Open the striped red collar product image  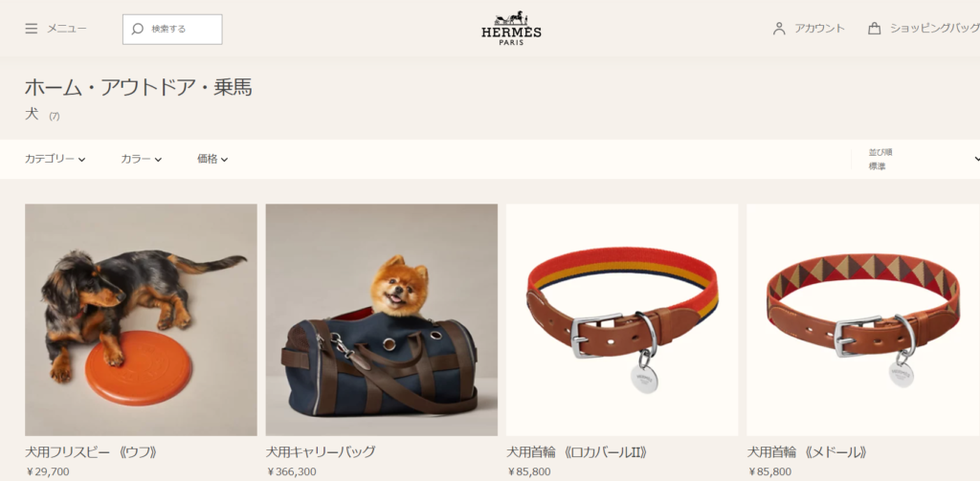tap(622, 319)
